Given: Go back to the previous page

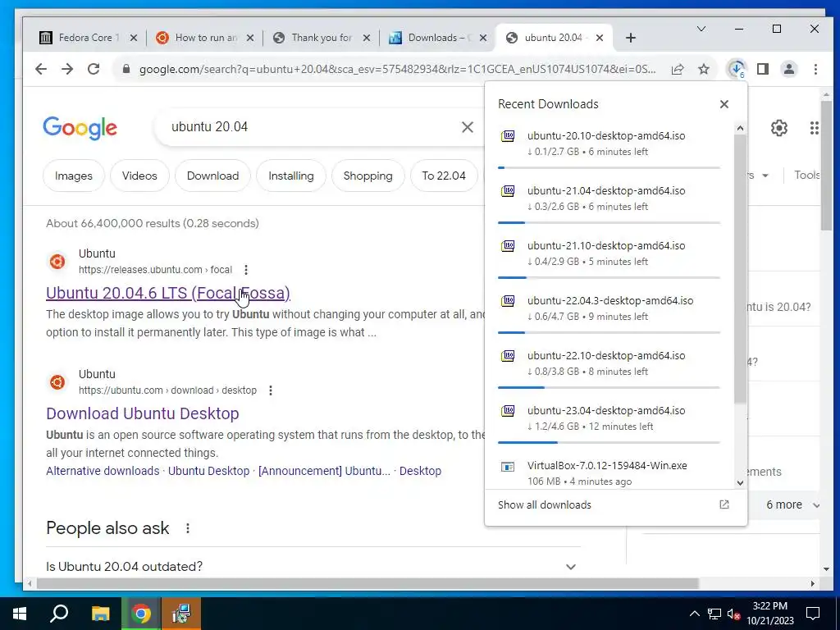Looking at the screenshot, I should pos(41,69).
